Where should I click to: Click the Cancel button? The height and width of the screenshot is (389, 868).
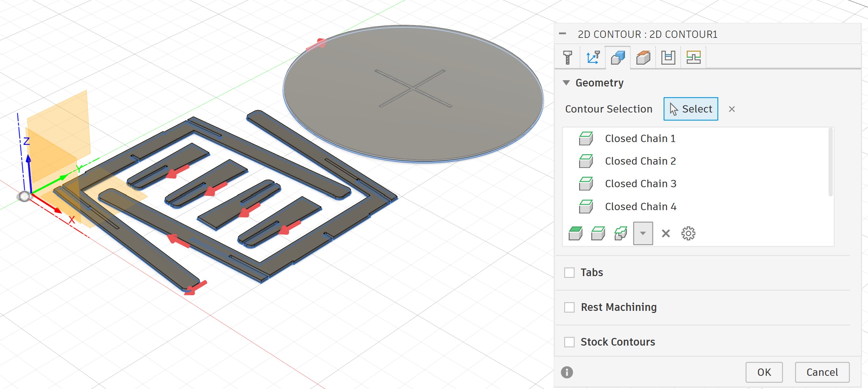822,372
